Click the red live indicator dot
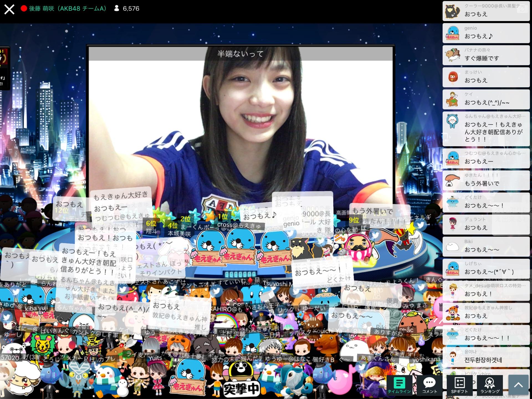 (x=24, y=9)
